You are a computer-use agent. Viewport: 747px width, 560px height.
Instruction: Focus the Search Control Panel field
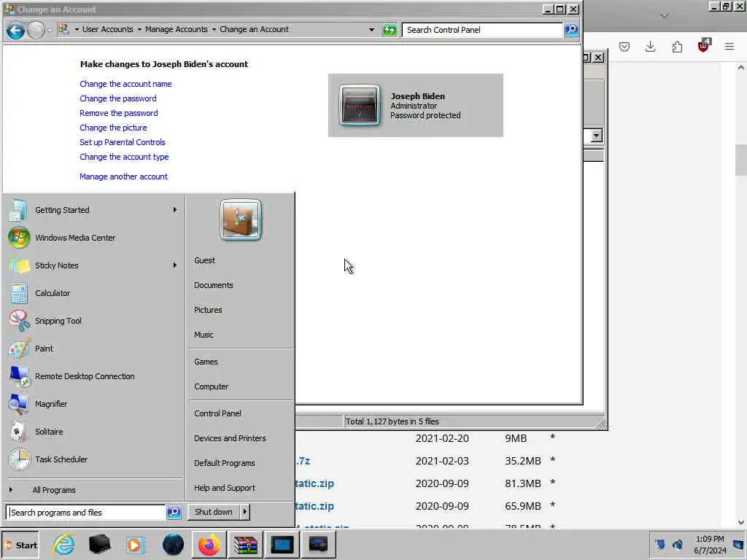[x=482, y=29]
